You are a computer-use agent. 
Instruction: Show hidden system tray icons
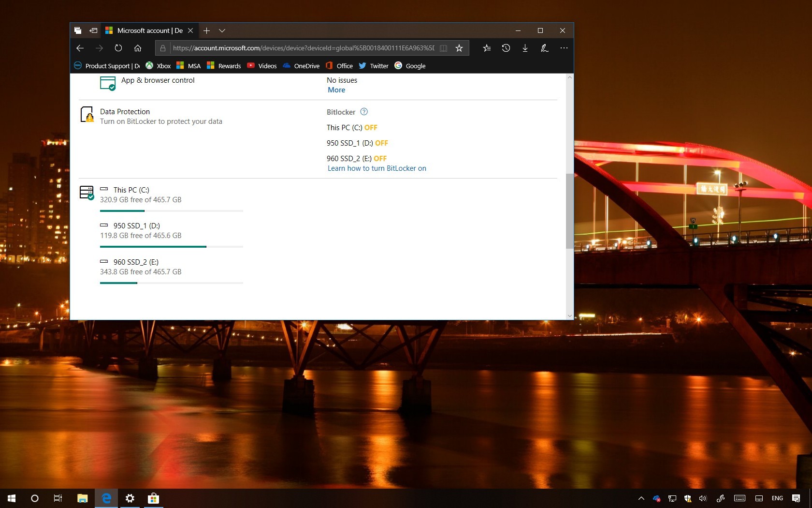coord(641,498)
